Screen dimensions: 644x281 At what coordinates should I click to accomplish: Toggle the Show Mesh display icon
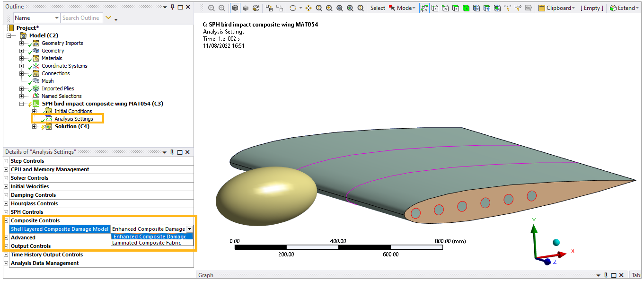tap(256, 8)
